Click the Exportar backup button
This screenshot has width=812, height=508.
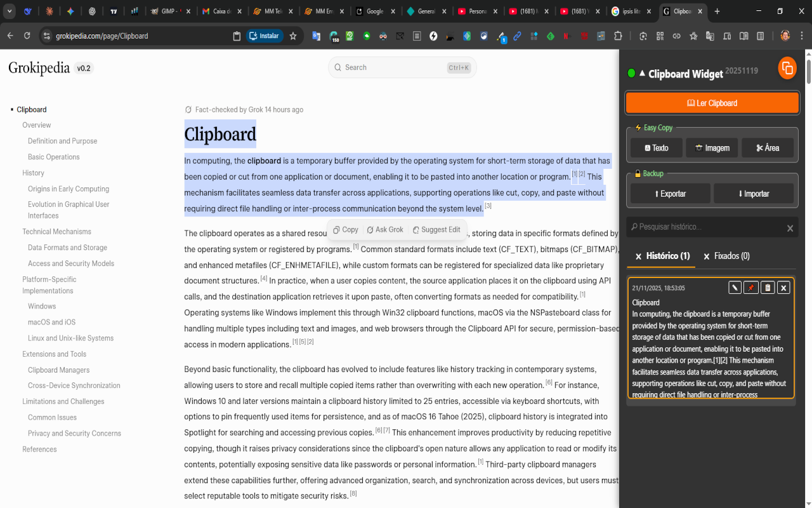[671, 194]
